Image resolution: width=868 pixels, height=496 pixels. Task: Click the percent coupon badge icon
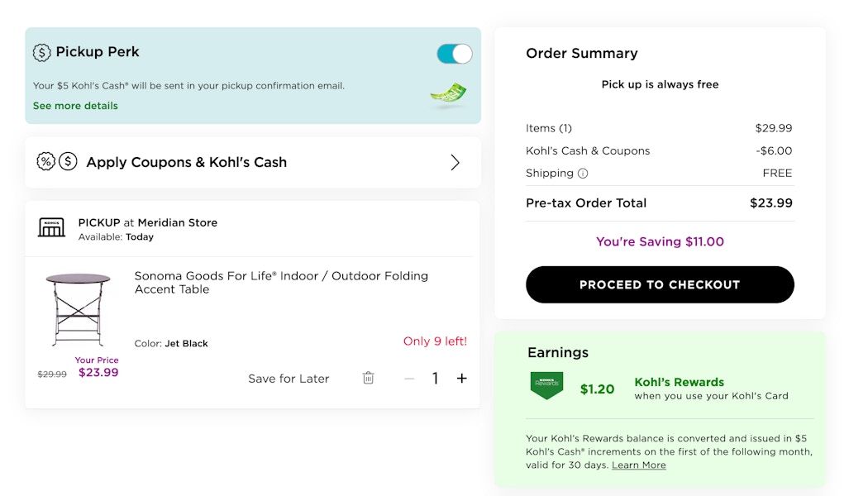point(46,162)
